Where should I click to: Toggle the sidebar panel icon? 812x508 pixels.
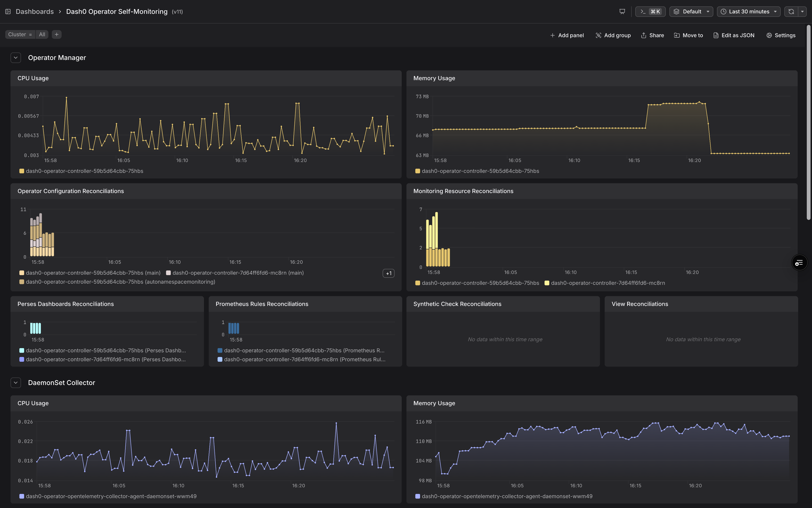pyautogui.click(x=8, y=11)
